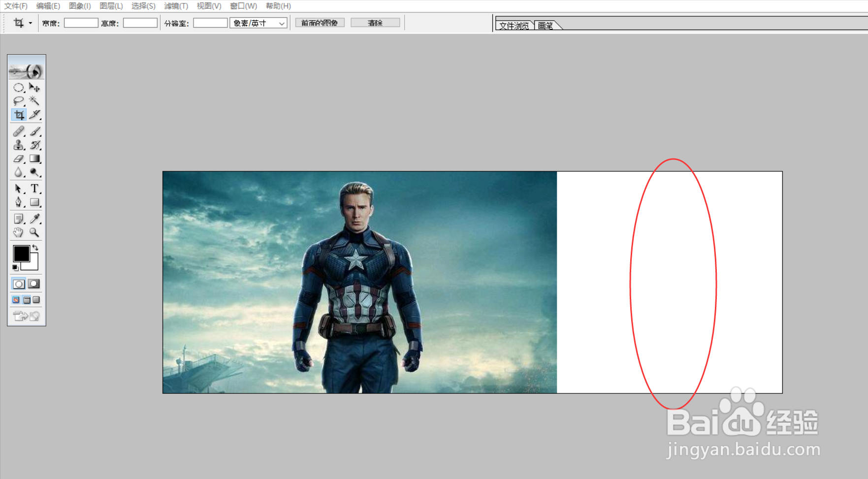Select the Lasso tool
Screen dimensions: 868x479
click(x=19, y=101)
